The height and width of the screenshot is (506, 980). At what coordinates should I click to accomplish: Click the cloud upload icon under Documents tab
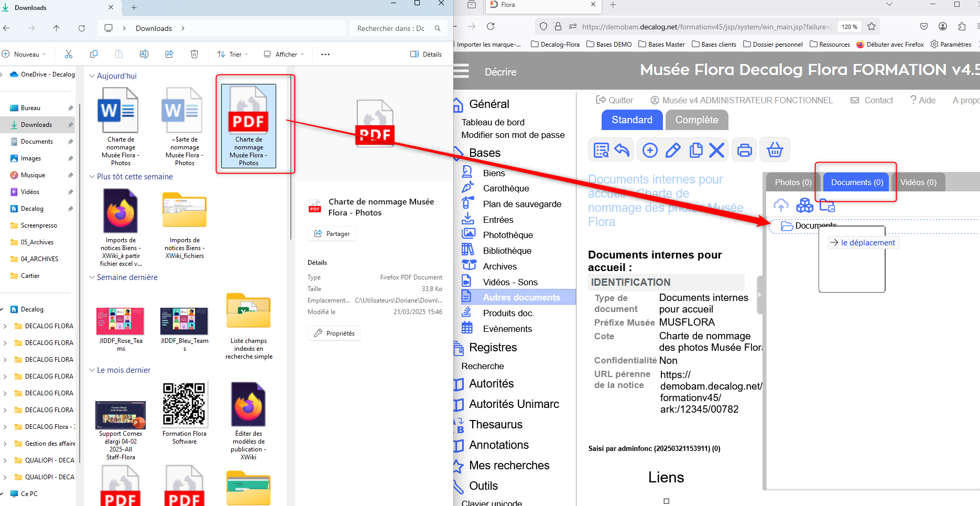(781, 206)
